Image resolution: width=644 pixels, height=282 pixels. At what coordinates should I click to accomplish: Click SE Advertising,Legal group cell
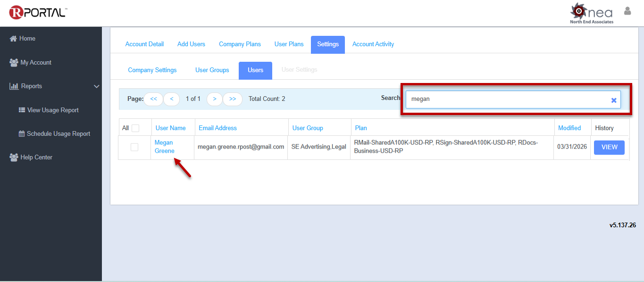pos(319,147)
